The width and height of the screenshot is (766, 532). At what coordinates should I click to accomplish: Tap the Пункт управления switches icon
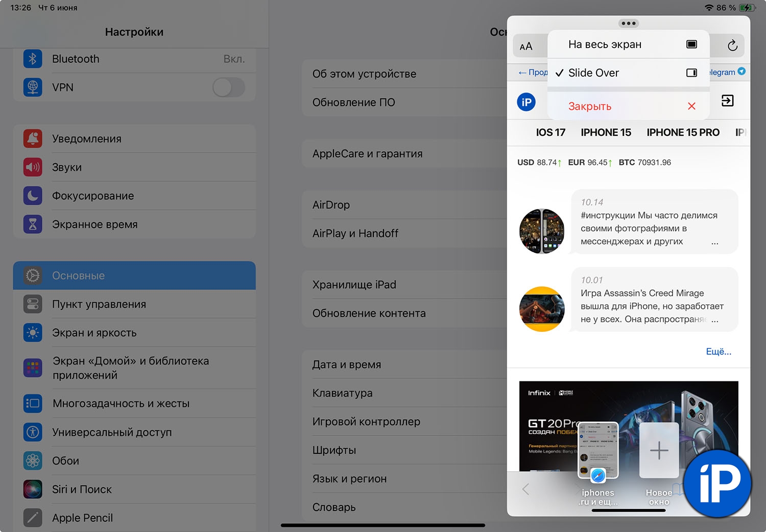point(33,304)
